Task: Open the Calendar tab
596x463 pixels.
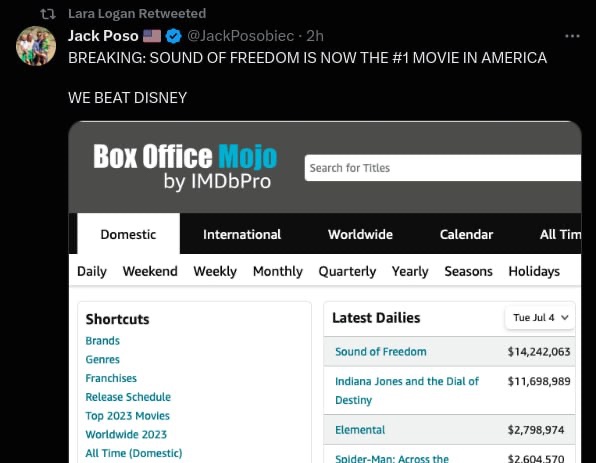Action: coord(466,235)
